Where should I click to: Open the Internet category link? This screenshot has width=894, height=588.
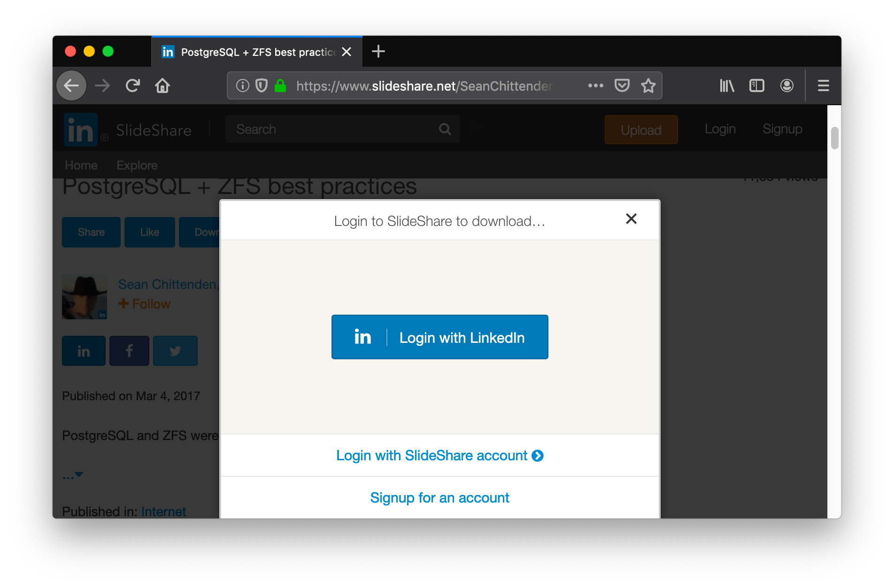pos(163,511)
